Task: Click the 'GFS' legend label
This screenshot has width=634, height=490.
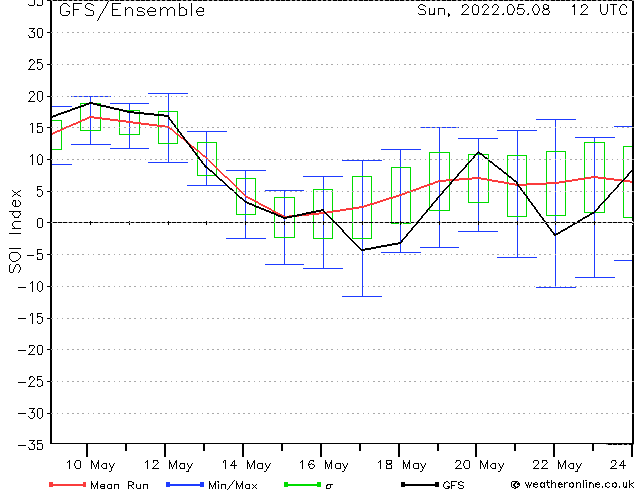Action: [453, 485]
